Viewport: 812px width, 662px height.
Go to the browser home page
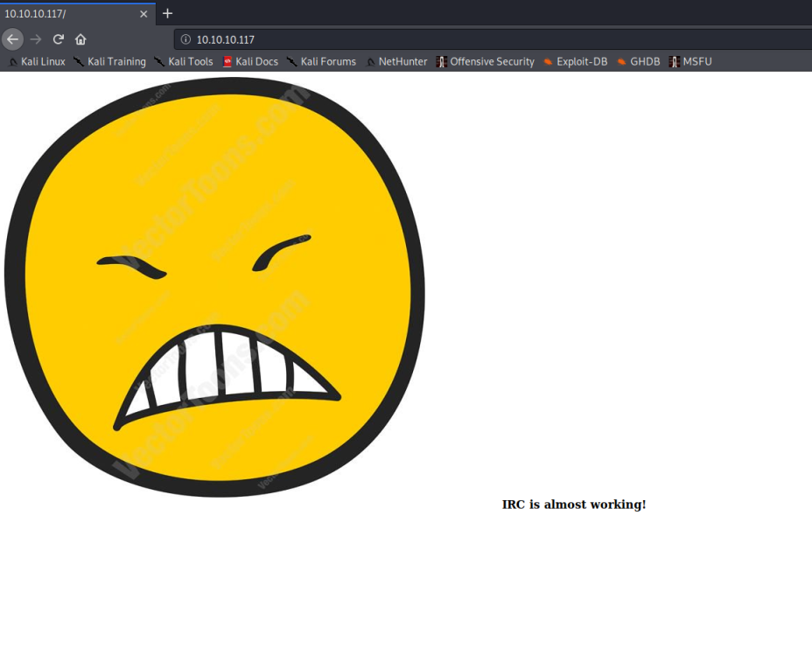(80, 39)
